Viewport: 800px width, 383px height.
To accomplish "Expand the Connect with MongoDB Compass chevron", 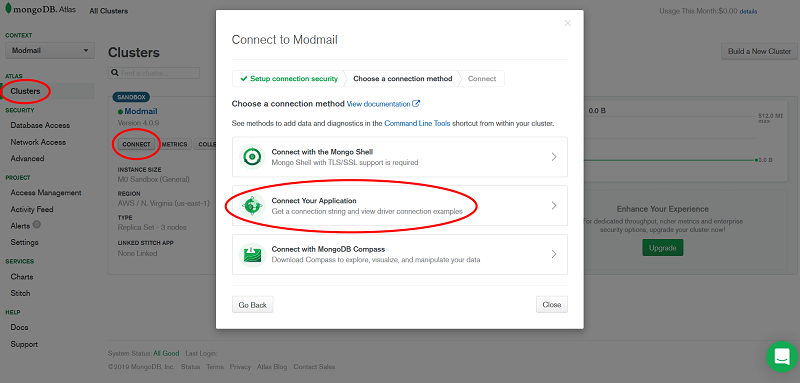I will point(554,254).
